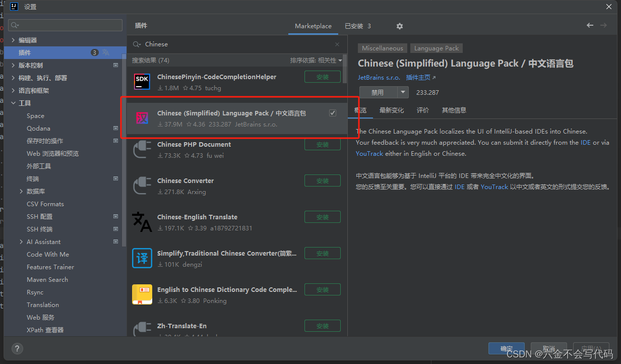The height and width of the screenshot is (364, 621).
Task: Select CSV Formats in settings tree
Action: click(45, 204)
